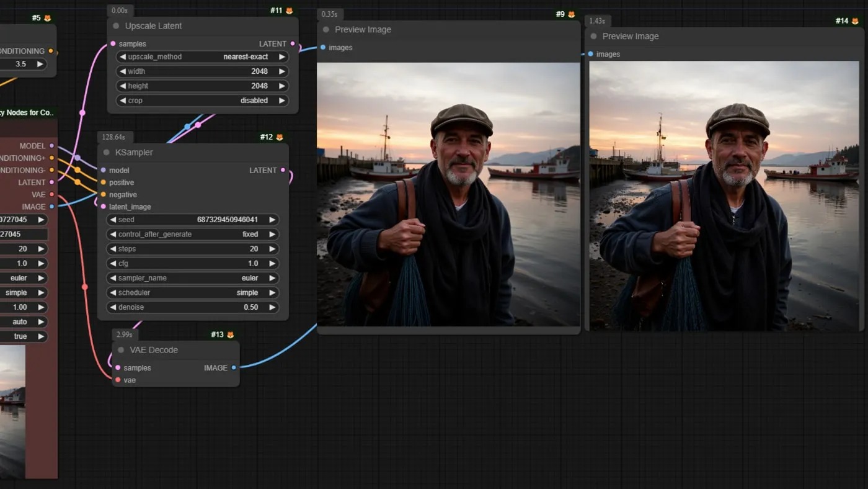Screen dimensions: 868x489
Task: Change the control_after_generate option from fixed
Action: coord(192,235)
